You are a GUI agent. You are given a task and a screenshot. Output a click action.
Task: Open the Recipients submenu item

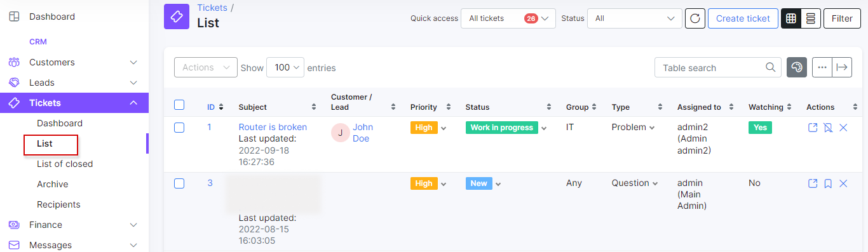pos(58,204)
